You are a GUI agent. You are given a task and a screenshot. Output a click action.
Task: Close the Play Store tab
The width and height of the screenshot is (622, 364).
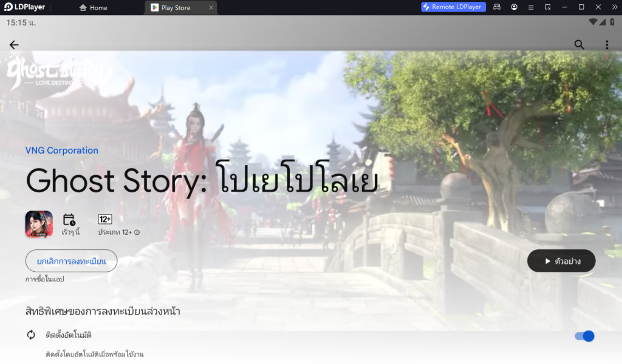pos(211,7)
